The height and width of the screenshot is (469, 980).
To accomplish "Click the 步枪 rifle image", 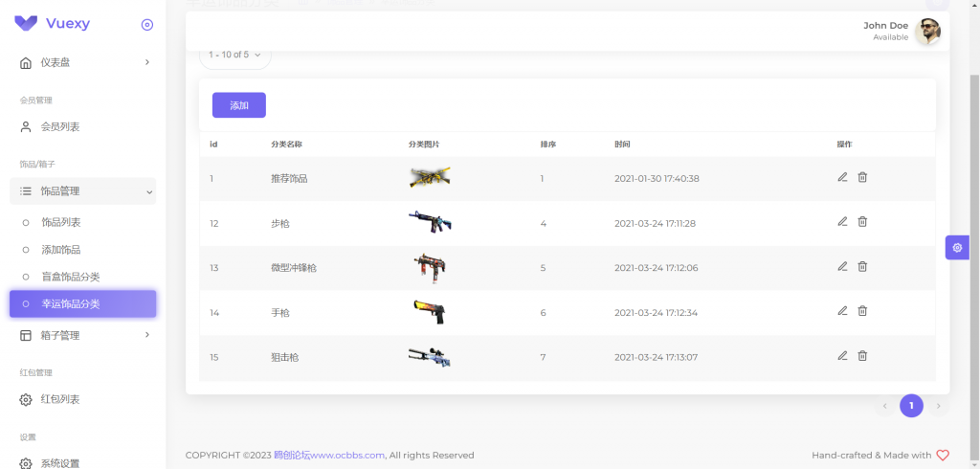I will 430,222.
